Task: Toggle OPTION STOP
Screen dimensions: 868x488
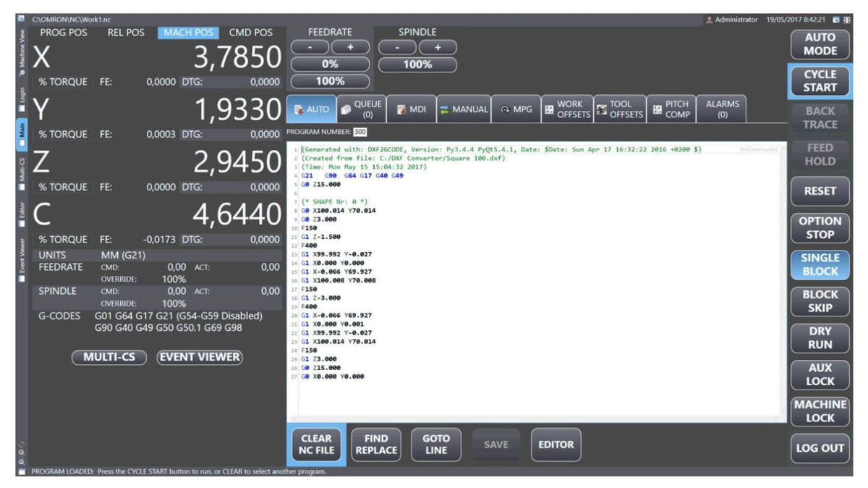Action: point(820,228)
